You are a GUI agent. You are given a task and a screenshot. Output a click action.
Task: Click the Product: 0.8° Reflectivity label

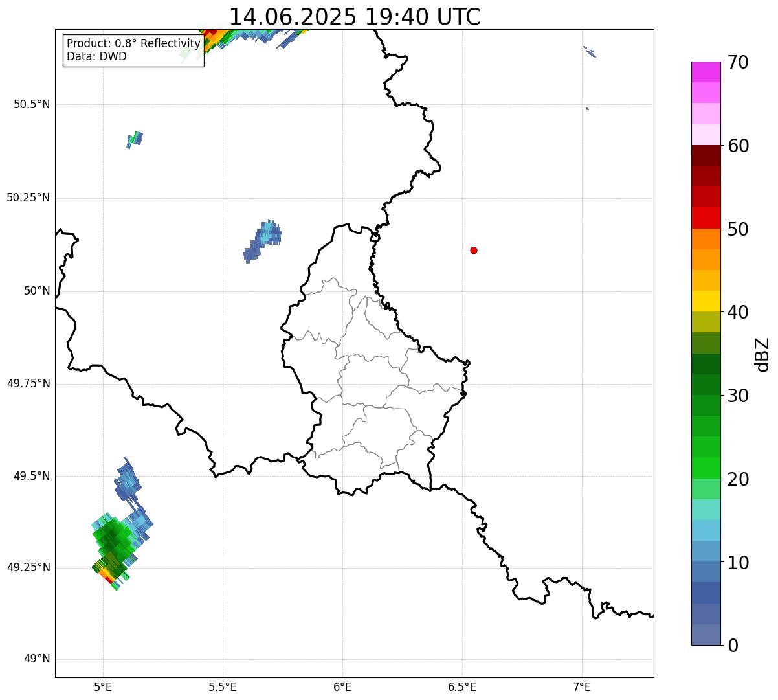click(x=134, y=43)
